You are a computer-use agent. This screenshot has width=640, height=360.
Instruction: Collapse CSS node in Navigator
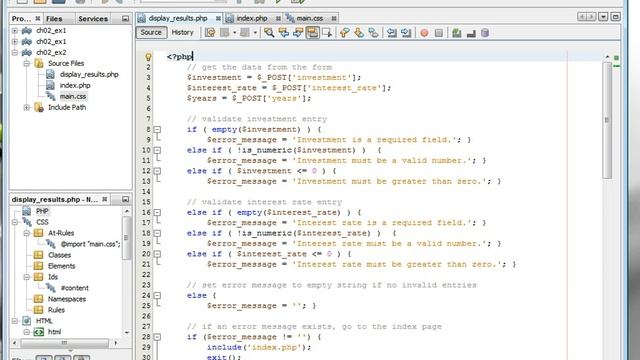[15, 222]
